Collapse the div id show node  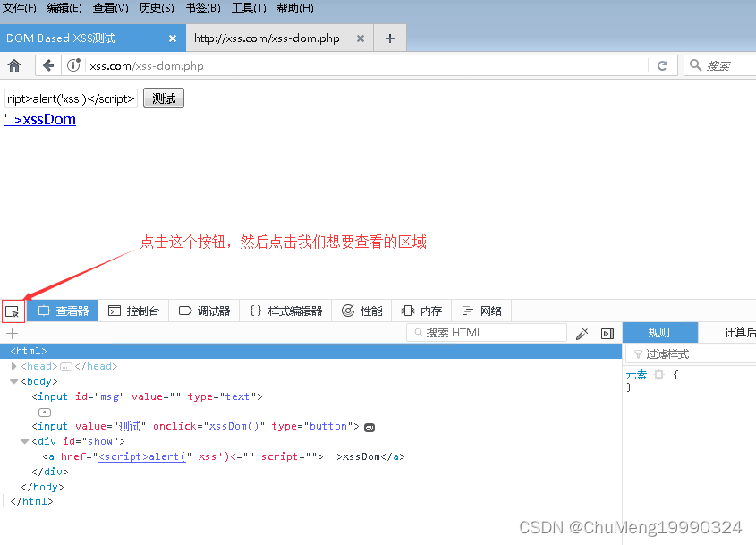tap(24, 441)
